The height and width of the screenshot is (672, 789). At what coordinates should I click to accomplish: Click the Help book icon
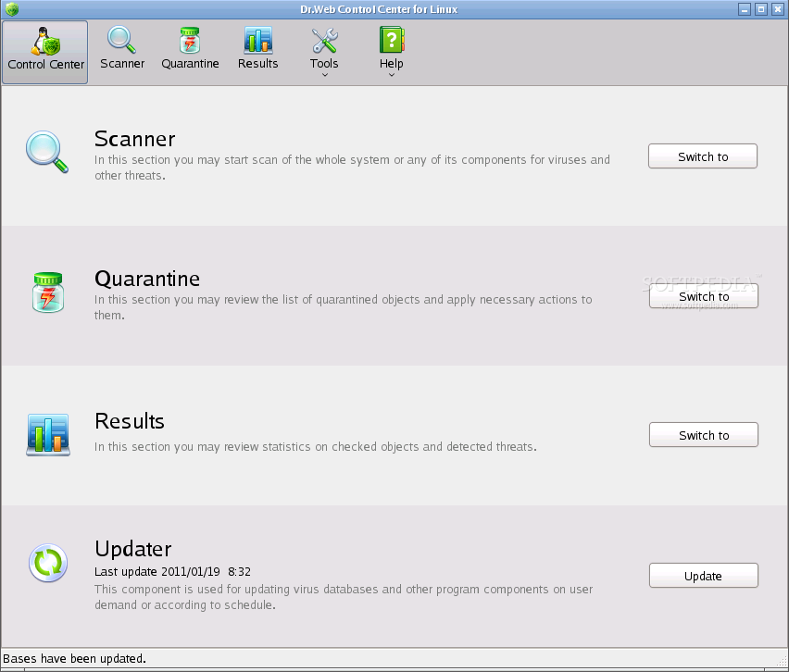392,40
